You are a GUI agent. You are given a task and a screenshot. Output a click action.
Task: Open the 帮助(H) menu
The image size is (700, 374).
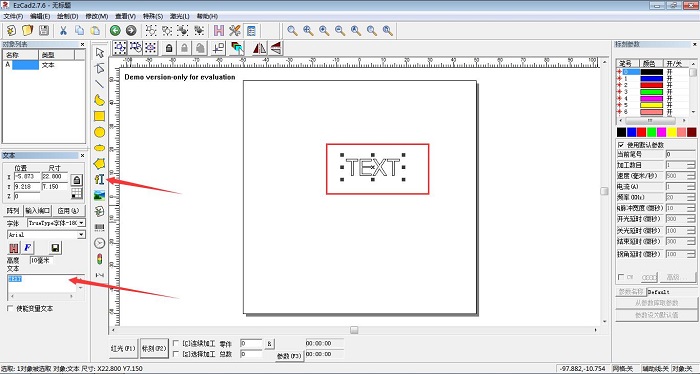pos(207,16)
